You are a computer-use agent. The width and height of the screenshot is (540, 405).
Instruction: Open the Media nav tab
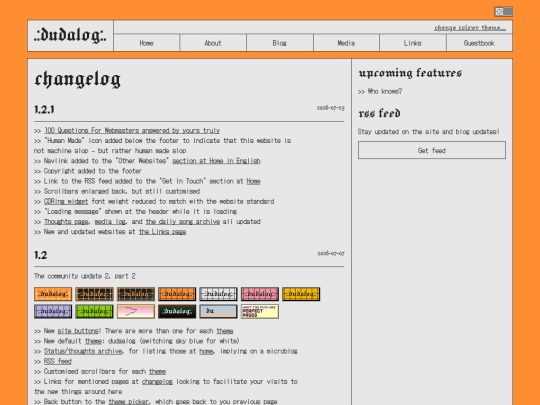click(346, 43)
